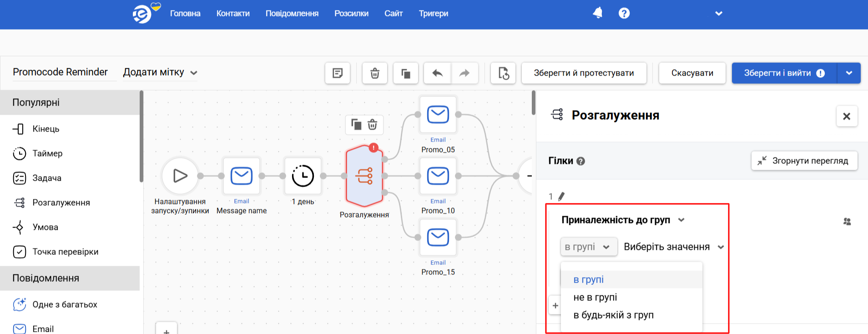Choose the не в групі option
868x334 pixels.
click(x=631, y=297)
